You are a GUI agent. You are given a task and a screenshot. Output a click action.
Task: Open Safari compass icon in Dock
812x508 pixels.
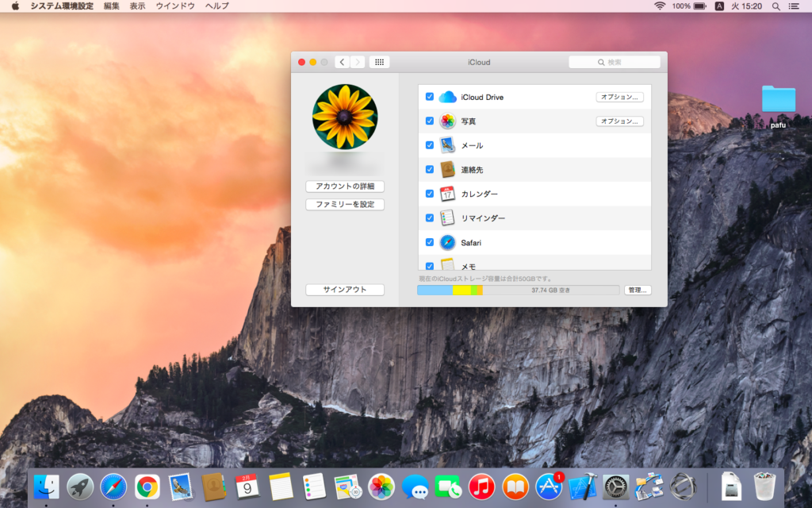(114, 487)
